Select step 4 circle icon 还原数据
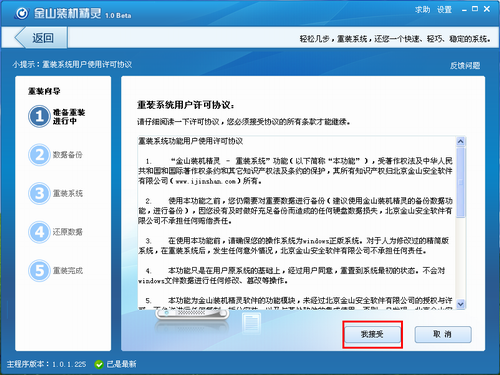The image size is (500, 375). click(39, 232)
